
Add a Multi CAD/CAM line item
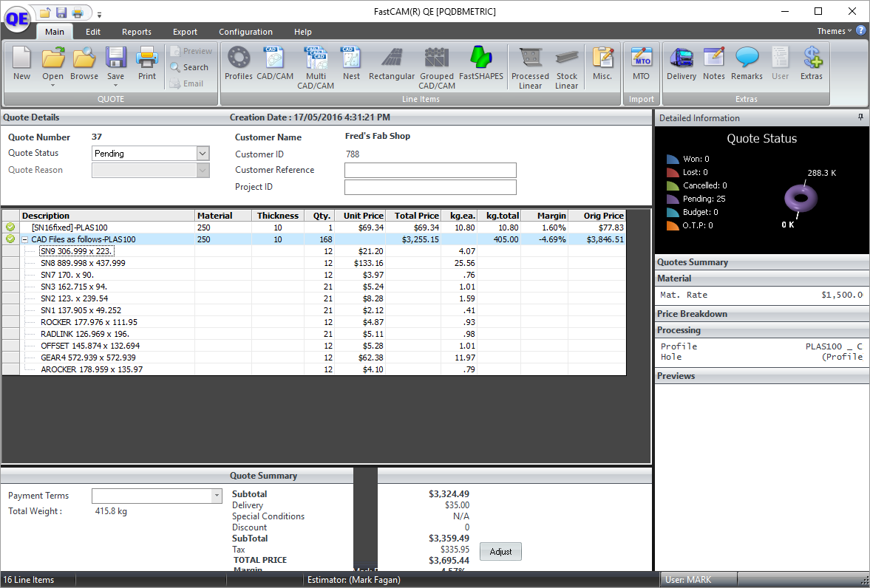click(x=316, y=68)
